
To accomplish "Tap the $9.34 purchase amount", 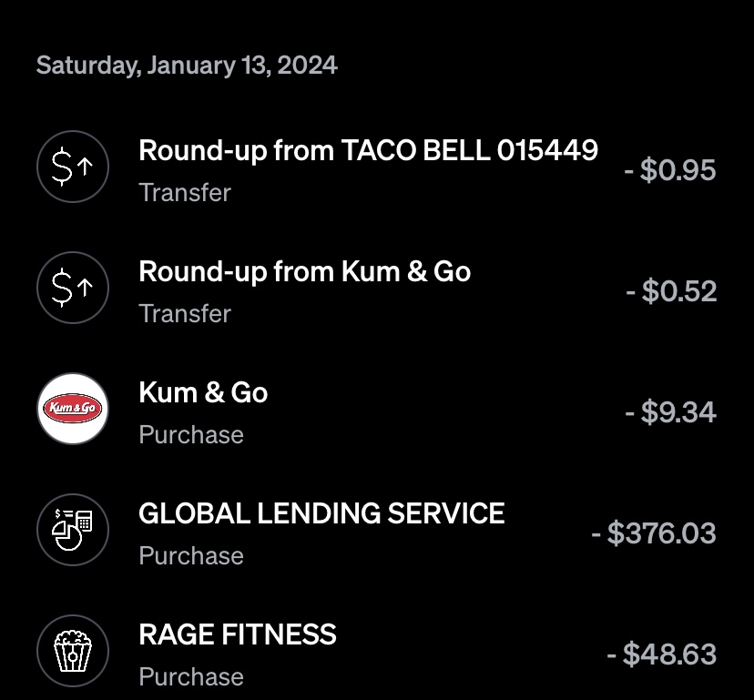I will pos(670,412).
